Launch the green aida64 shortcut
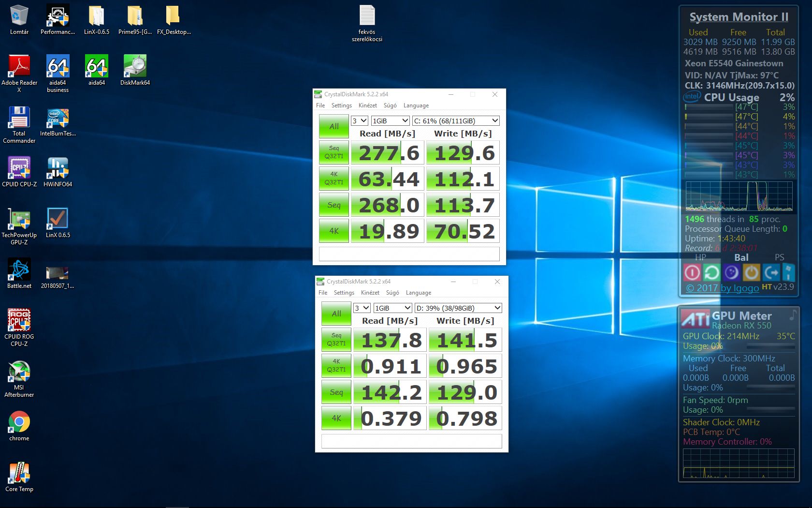Screen dimensions: 812x508 (97, 70)
